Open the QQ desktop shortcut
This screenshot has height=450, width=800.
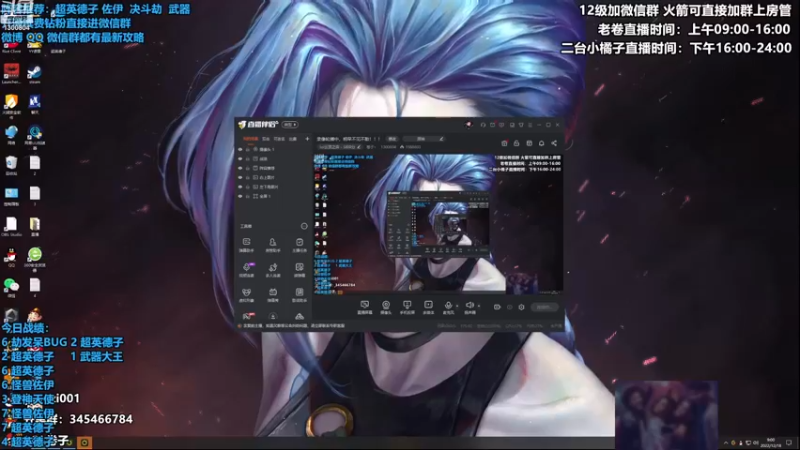click(11, 257)
